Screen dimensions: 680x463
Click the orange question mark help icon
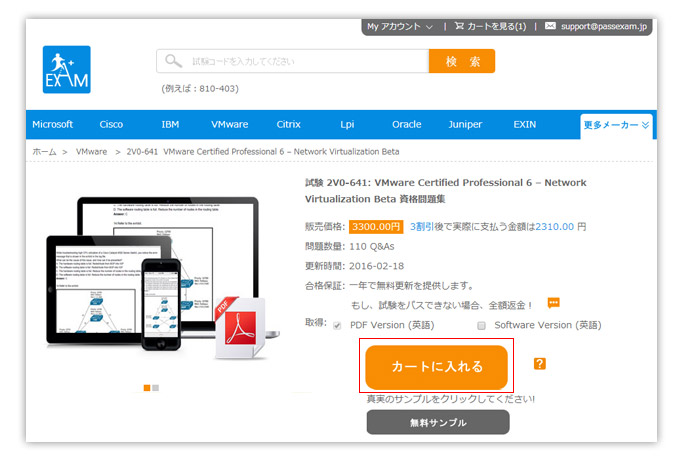click(539, 363)
